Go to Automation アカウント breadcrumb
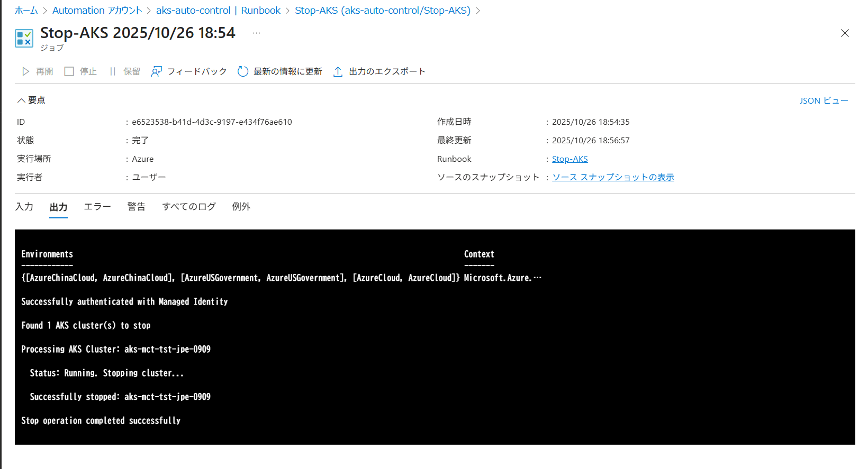Image resolution: width=868 pixels, height=469 pixels. (97, 10)
